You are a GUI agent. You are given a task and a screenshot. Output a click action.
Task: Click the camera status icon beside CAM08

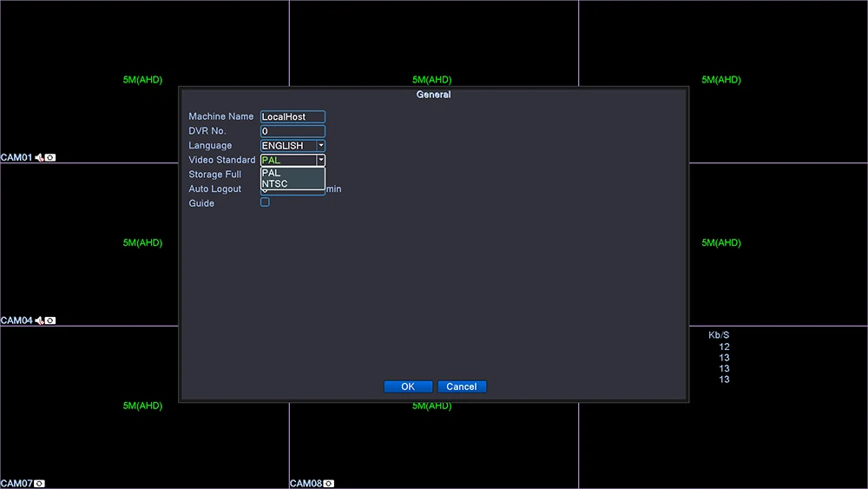click(329, 484)
